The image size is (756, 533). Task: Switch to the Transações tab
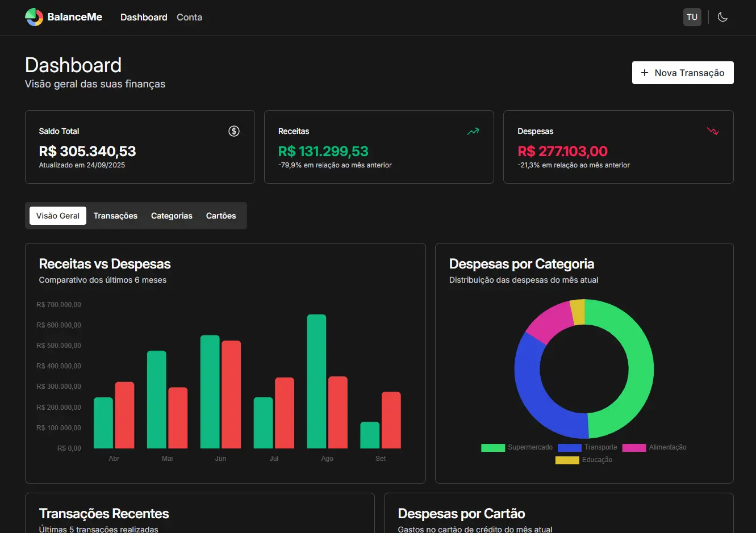tap(115, 216)
